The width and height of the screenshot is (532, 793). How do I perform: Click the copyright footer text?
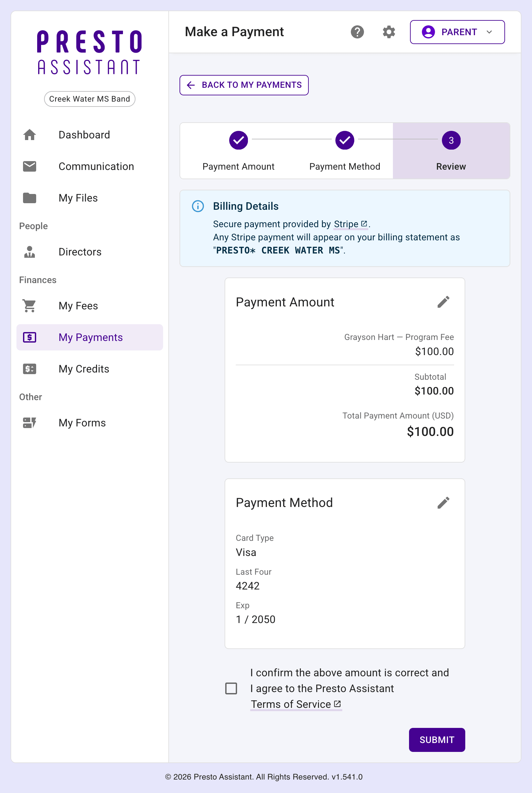tap(264, 777)
